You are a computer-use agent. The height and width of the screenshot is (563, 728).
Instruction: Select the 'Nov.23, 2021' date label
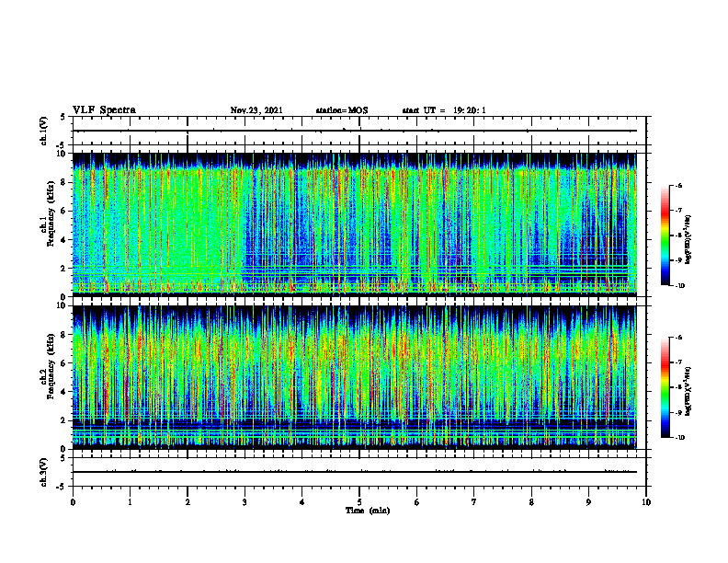pyautogui.click(x=256, y=110)
